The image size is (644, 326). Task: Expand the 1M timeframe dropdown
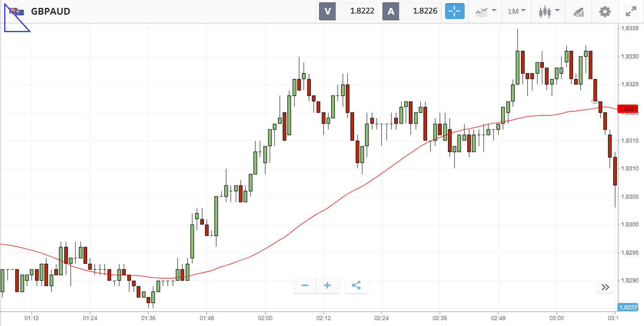point(516,11)
